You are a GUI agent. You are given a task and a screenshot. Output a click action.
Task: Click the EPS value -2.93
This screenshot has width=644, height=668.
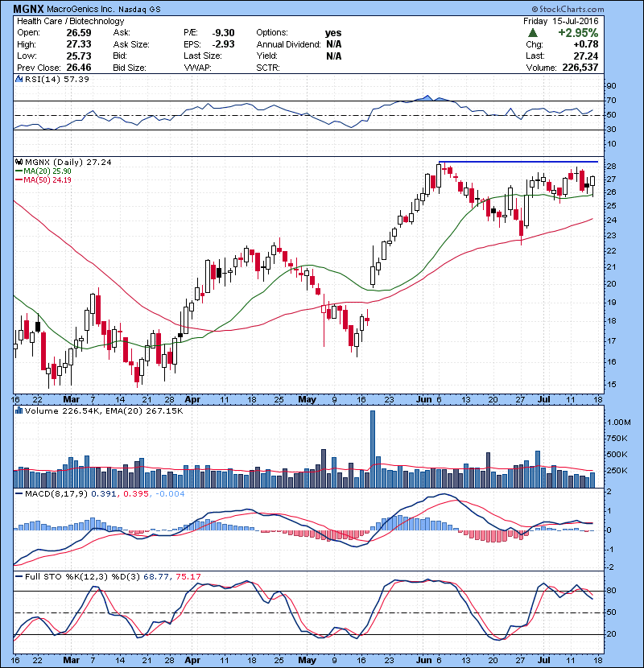click(223, 44)
